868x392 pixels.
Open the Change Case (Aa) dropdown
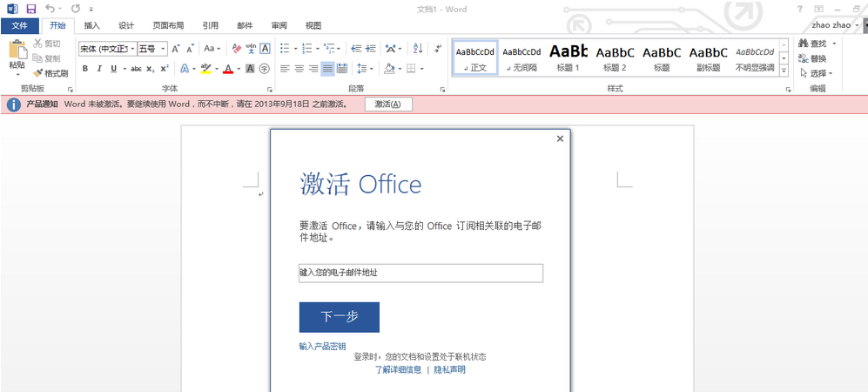coord(212,49)
